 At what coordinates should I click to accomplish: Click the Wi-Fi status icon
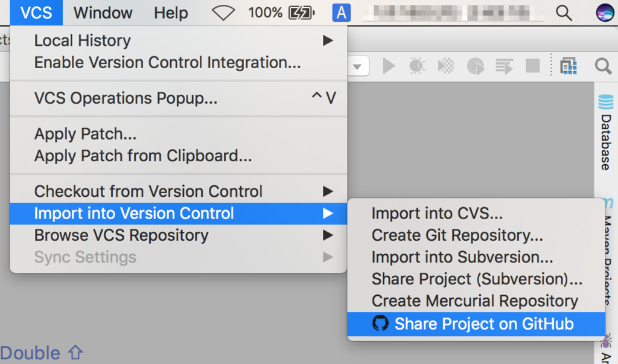click(223, 13)
